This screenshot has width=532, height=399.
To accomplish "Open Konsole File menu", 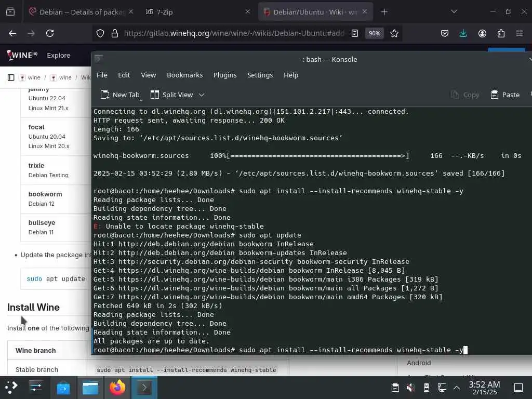I will tap(102, 75).
